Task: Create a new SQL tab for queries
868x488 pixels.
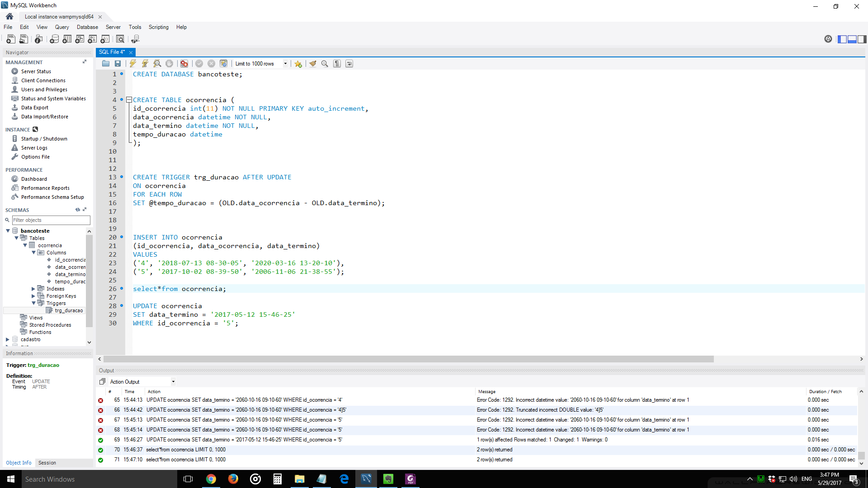Action: (11, 39)
